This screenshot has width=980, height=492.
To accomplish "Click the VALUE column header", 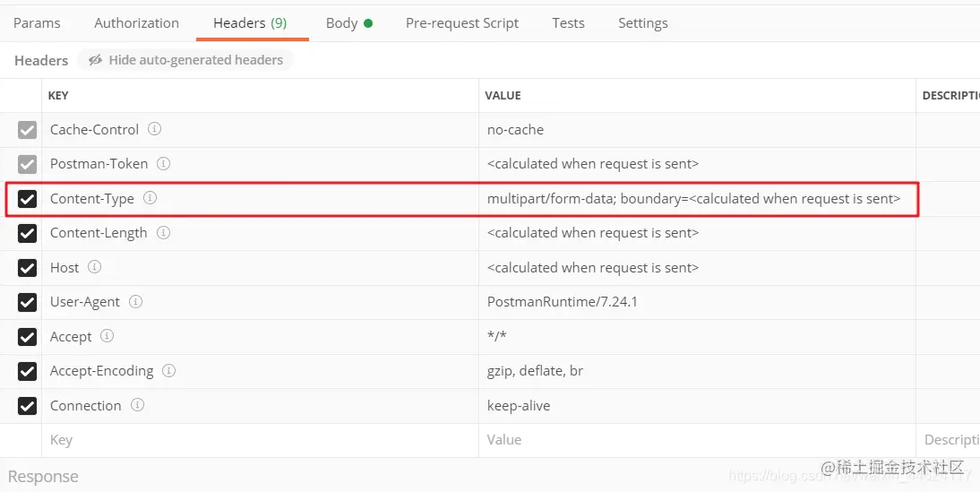I will [503, 96].
